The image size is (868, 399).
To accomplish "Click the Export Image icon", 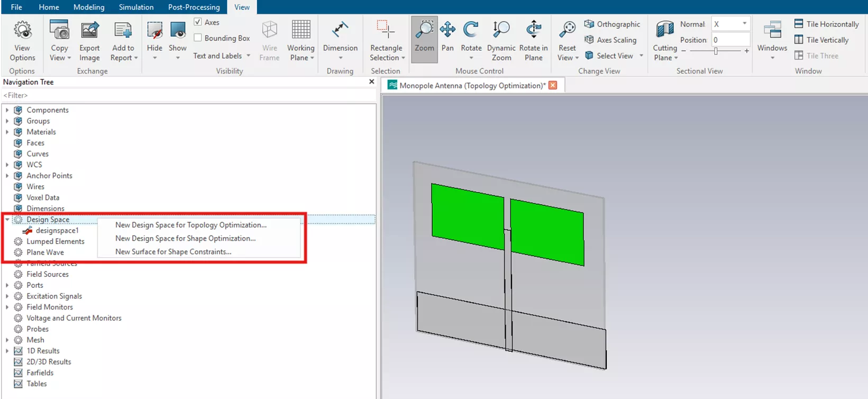I will point(89,32).
